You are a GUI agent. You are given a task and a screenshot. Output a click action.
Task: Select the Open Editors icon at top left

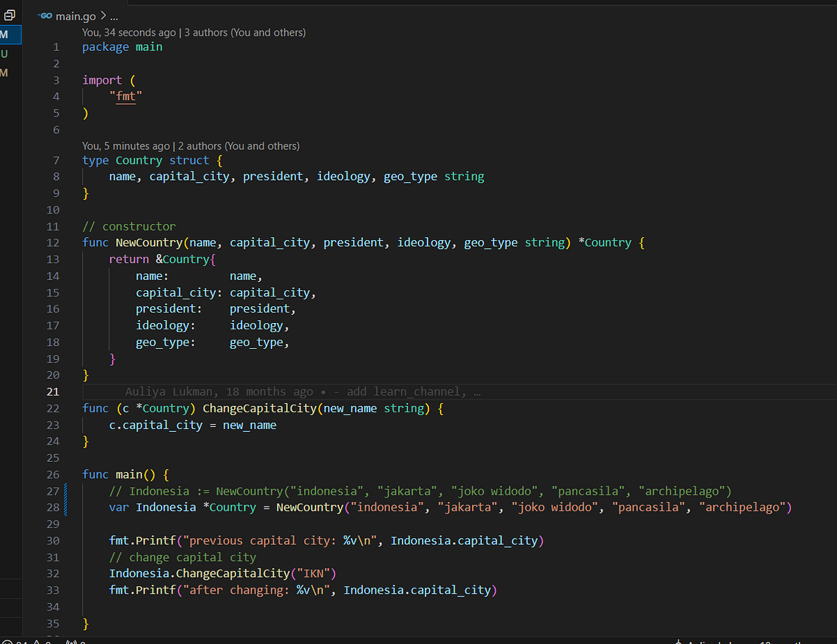pos(10,15)
